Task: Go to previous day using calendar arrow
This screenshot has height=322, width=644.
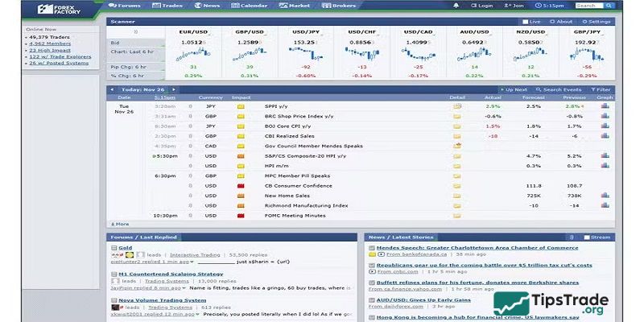Action: coord(114,89)
